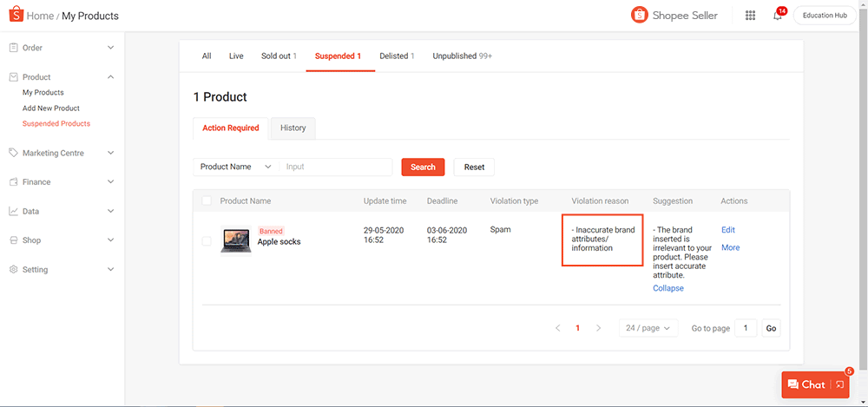Screen dimensions: 868x407
Task: Click page number 1 in pagination
Action: tap(578, 328)
